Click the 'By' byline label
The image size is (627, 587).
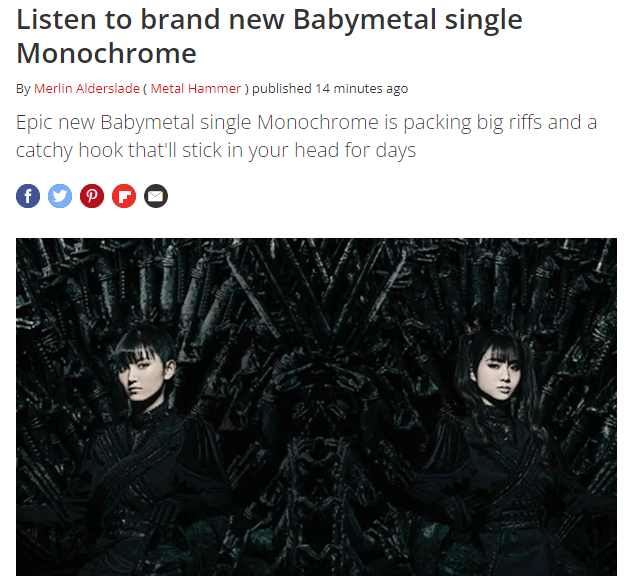(23, 89)
